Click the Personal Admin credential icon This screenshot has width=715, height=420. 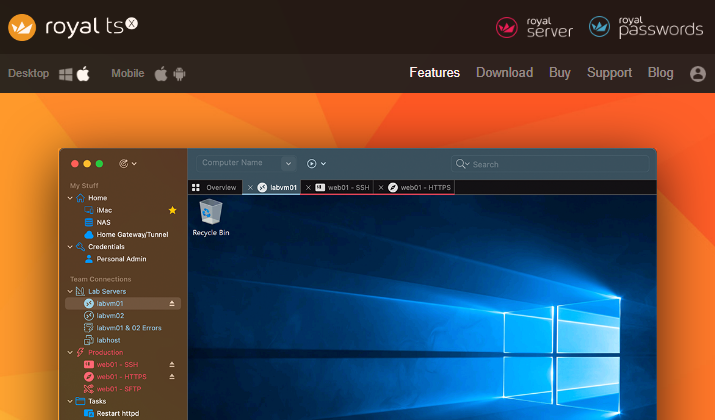tap(89, 259)
